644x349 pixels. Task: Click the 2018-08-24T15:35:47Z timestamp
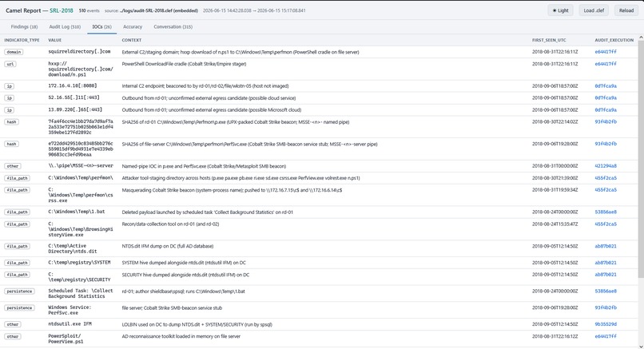tap(555, 224)
